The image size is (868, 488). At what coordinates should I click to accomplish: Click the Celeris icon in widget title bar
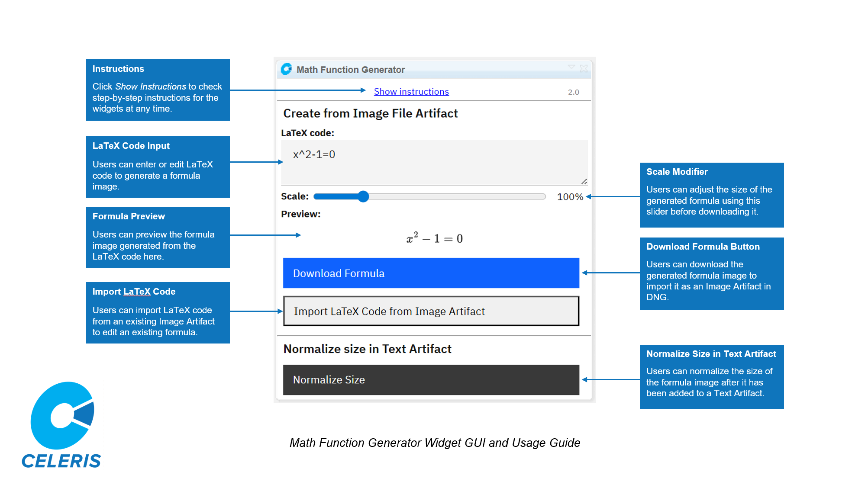click(286, 69)
